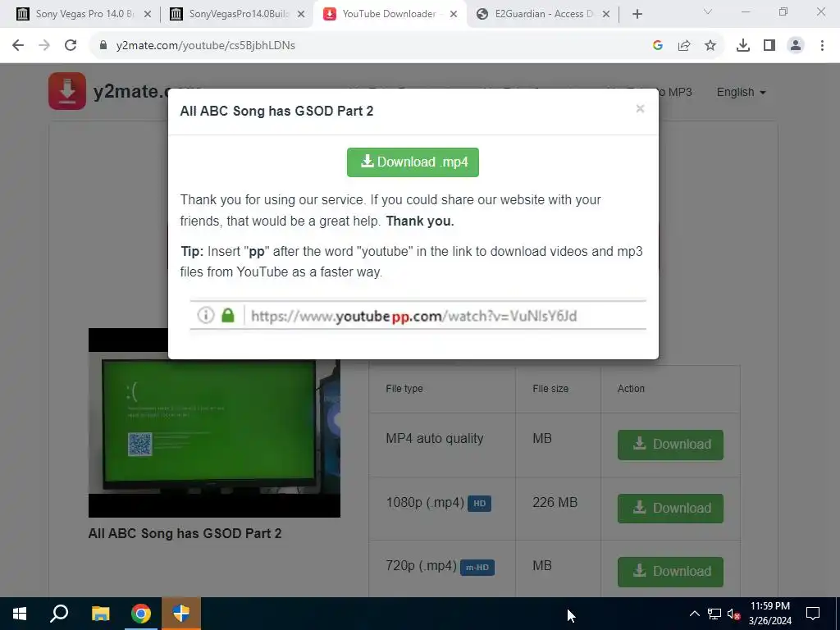840x630 pixels.
Task: Click the Windows Security shield taskbar icon
Action: point(181,614)
